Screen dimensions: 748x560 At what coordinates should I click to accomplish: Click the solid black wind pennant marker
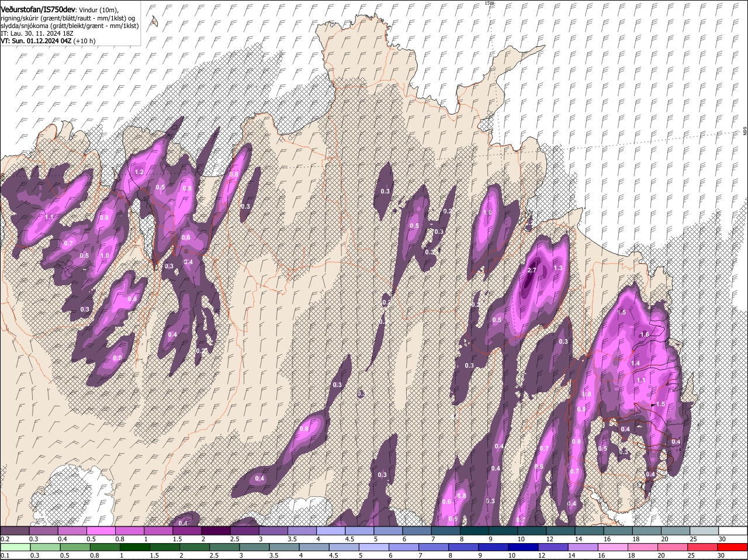[652, 405]
